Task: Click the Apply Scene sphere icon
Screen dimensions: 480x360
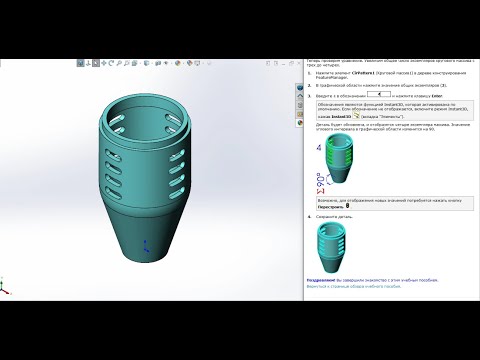Action: point(190,63)
